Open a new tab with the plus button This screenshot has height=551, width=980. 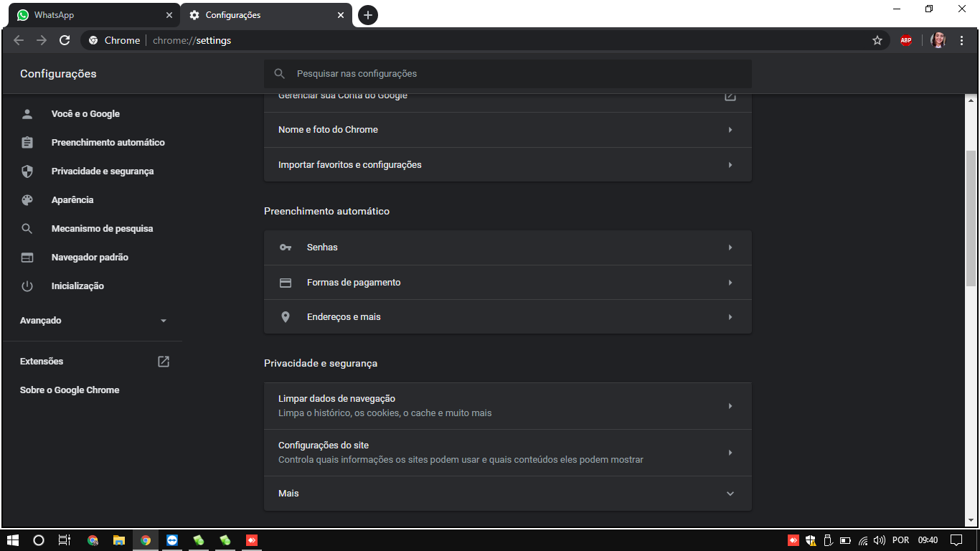pos(368,15)
